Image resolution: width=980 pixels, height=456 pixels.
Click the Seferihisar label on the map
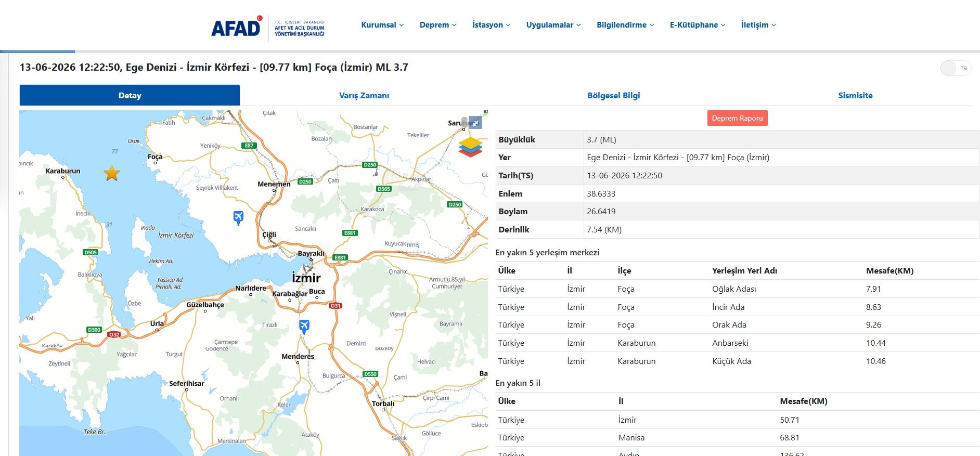[x=187, y=383]
